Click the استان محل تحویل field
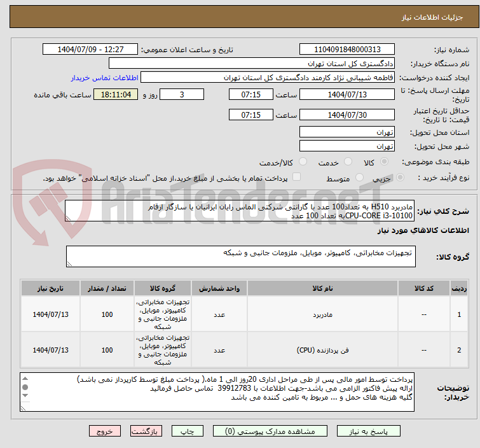 (347, 132)
